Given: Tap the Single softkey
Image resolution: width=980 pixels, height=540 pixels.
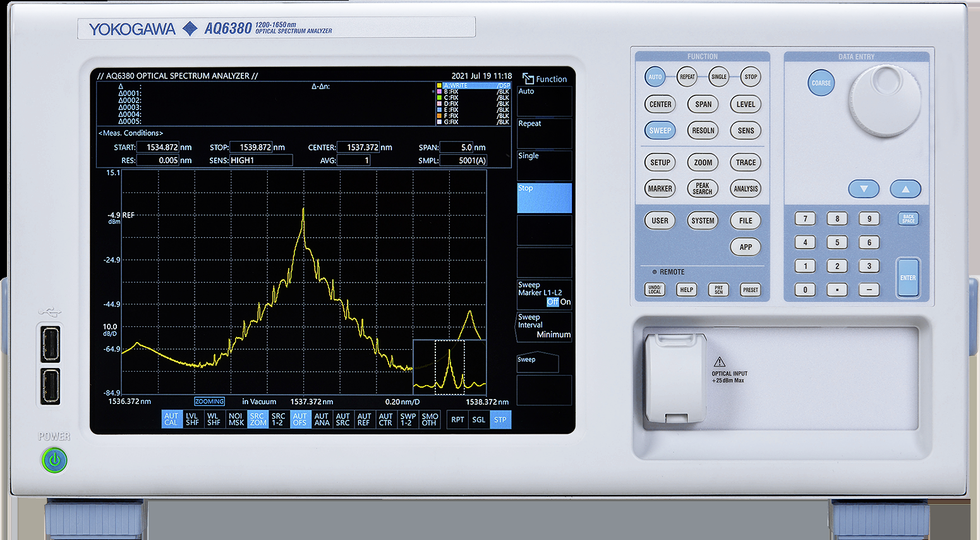Looking at the screenshot, I should click(x=545, y=166).
